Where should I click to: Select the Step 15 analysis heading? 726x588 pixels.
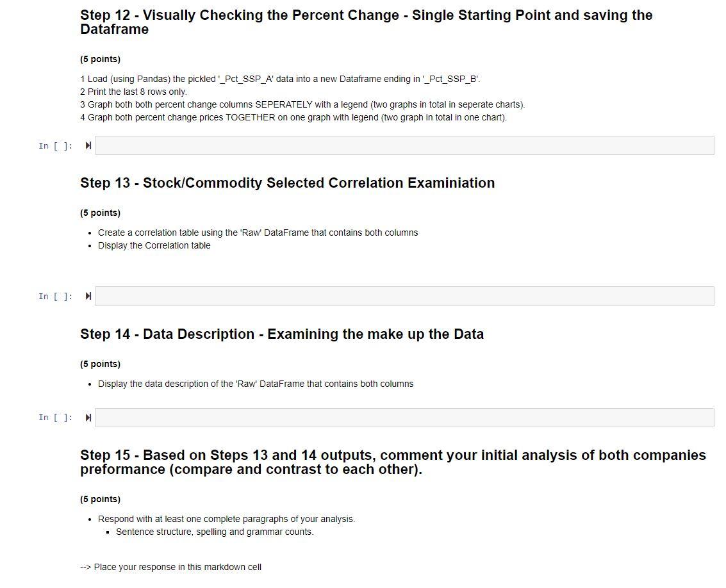(392, 462)
